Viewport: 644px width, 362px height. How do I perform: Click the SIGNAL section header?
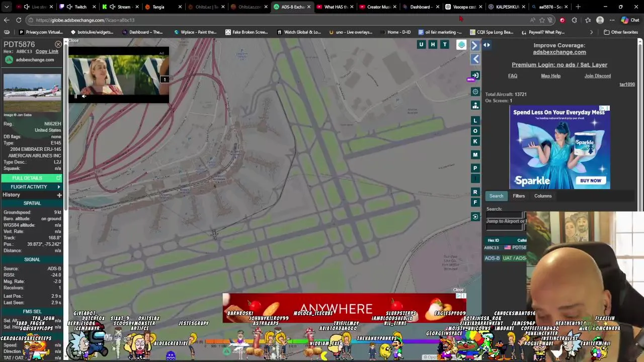pyautogui.click(x=32, y=259)
